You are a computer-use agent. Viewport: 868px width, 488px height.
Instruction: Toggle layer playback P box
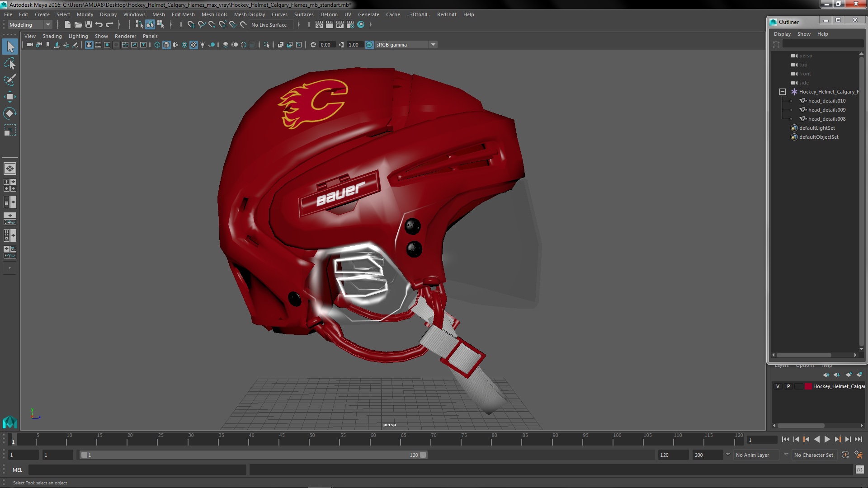click(788, 386)
